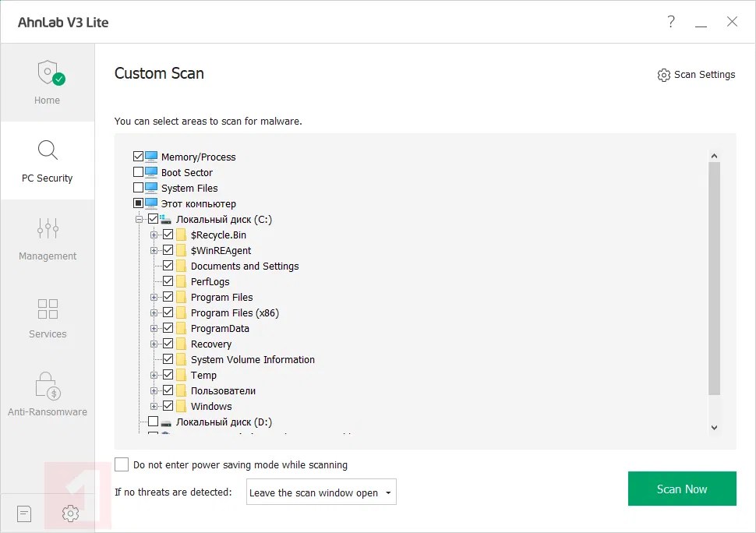Open the Leave the scan window open dropdown
The height and width of the screenshot is (533, 756).
321,492
